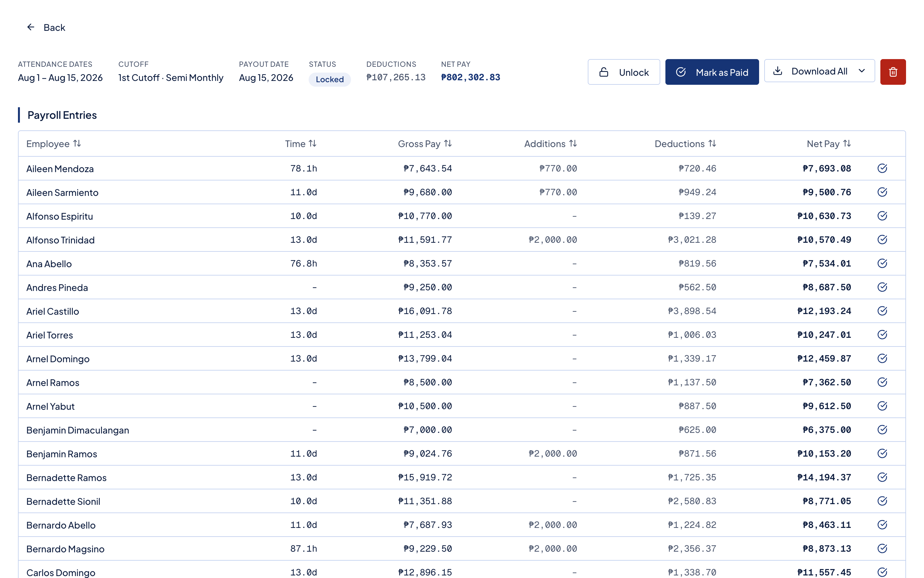The image size is (924, 578).
Task: Sort table by Employee column
Action: [54, 144]
